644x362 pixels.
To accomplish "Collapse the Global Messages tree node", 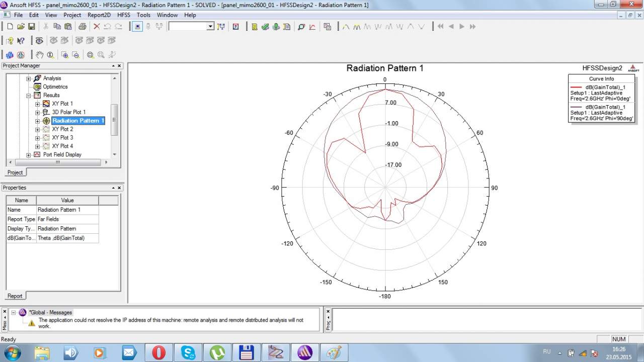I will (14, 313).
